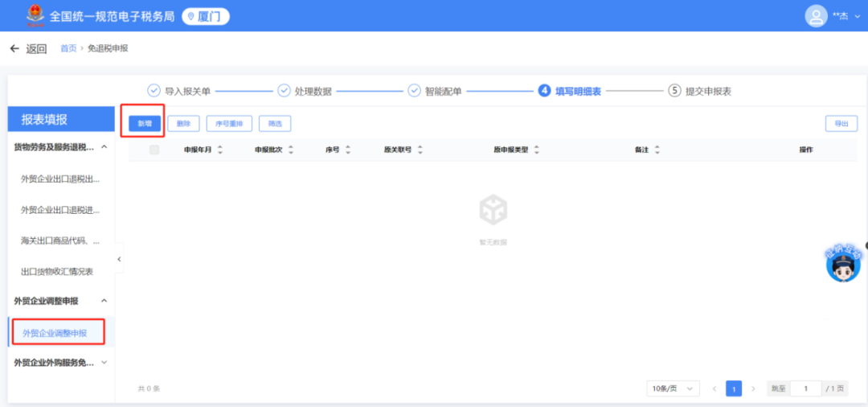Collapse the sidebar with the arrow handle
Image resolution: width=868 pixels, height=407 pixels.
pyautogui.click(x=120, y=259)
